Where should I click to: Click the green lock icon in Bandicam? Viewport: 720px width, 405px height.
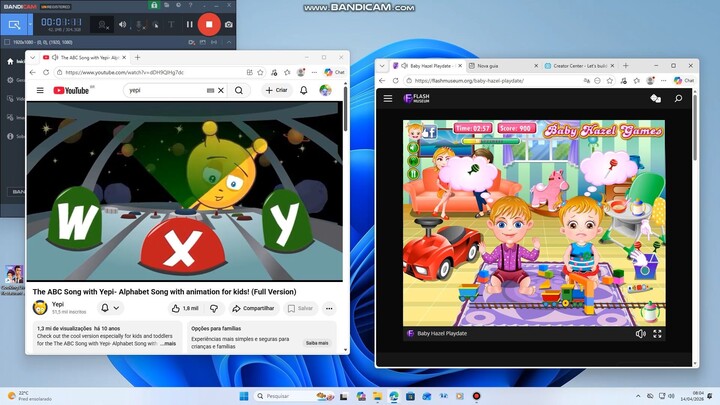[154, 5]
